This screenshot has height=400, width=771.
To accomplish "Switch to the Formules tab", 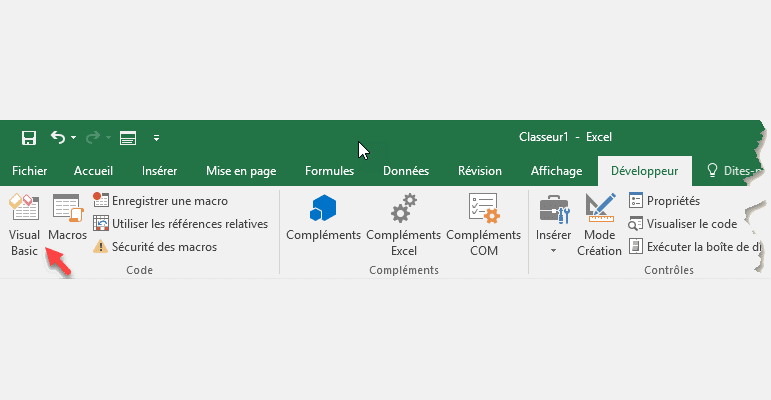I will point(329,171).
